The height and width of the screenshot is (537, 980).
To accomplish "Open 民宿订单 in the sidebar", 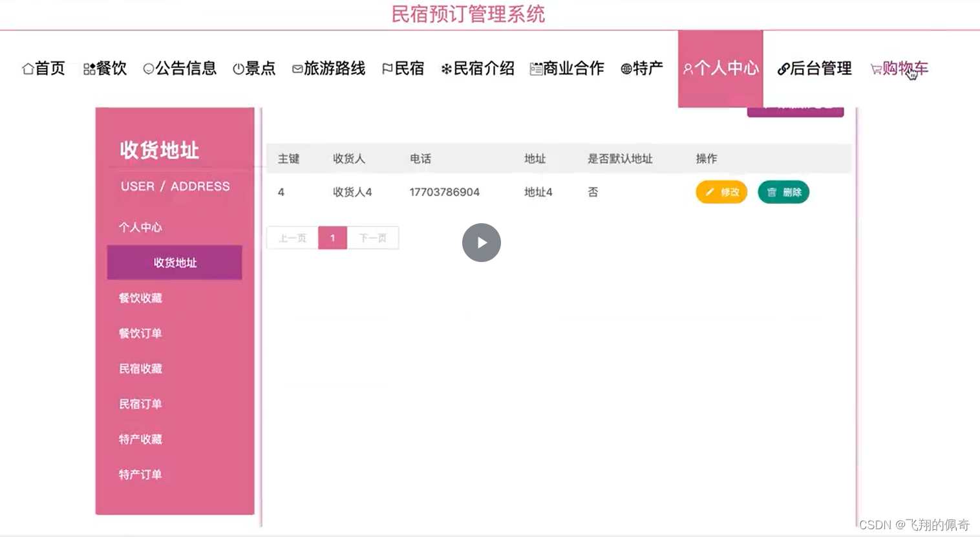I will pos(140,404).
